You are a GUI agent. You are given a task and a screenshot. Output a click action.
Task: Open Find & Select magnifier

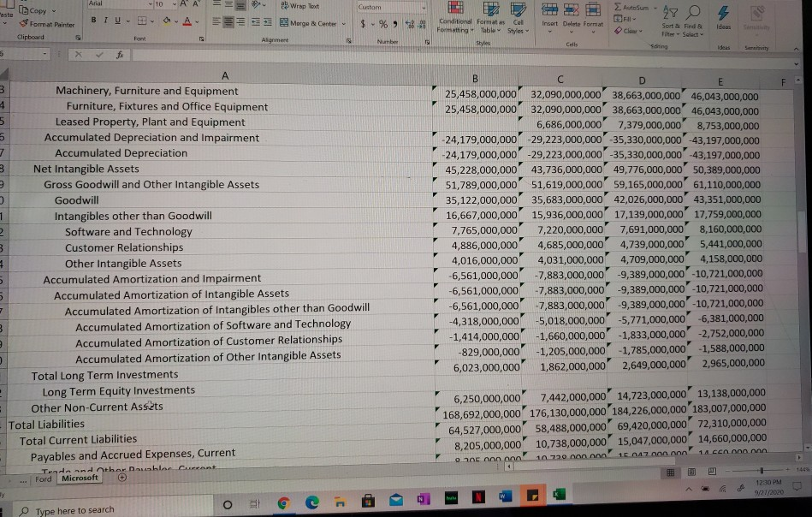coord(693,21)
